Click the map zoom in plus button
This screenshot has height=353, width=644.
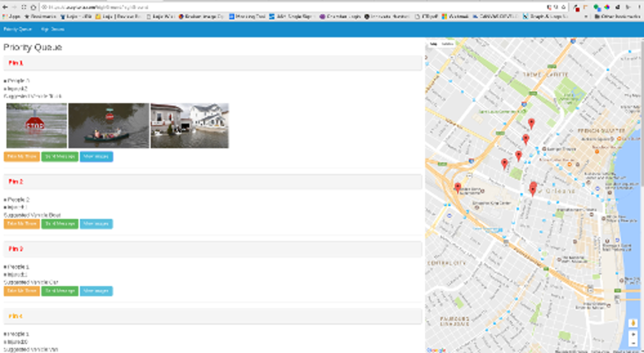tap(633, 335)
